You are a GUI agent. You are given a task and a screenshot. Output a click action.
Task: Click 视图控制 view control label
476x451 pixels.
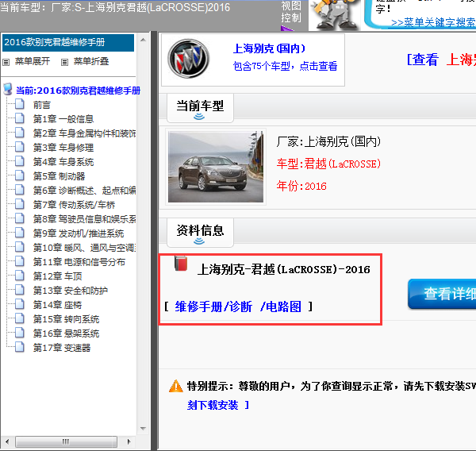[291, 12]
